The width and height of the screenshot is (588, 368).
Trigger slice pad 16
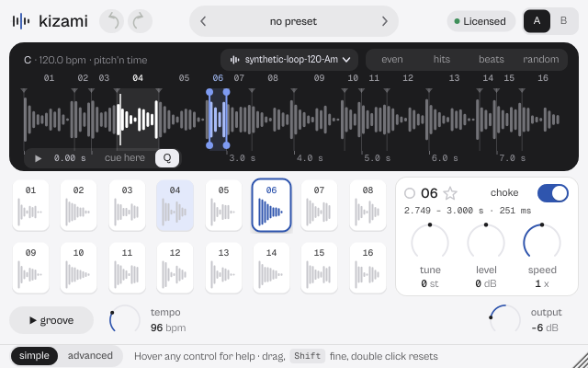tap(367, 268)
